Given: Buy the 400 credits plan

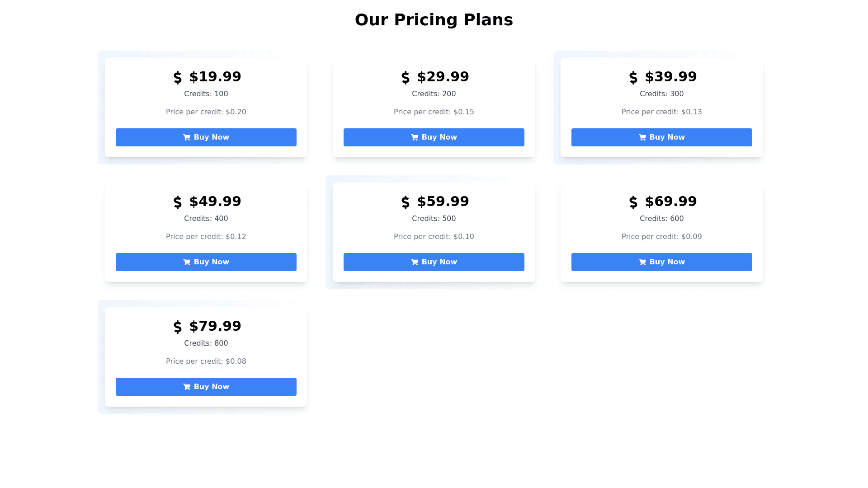Looking at the screenshot, I should tap(206, 262).
